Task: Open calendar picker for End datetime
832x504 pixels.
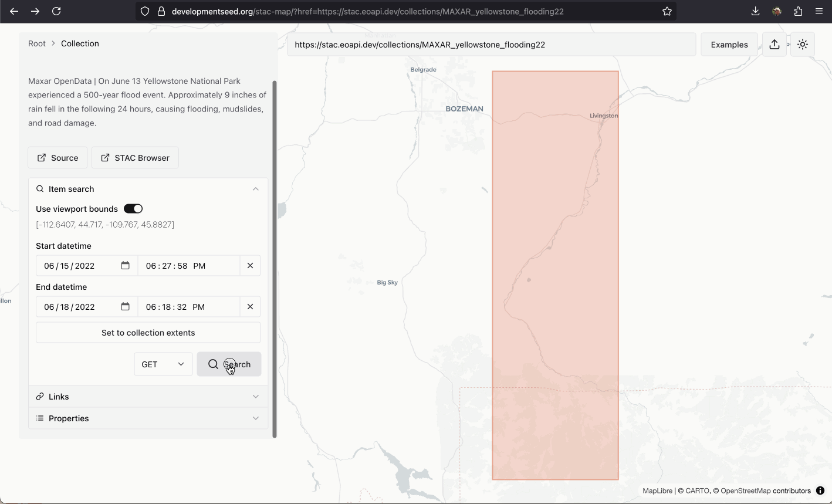Action: point(125,307)
